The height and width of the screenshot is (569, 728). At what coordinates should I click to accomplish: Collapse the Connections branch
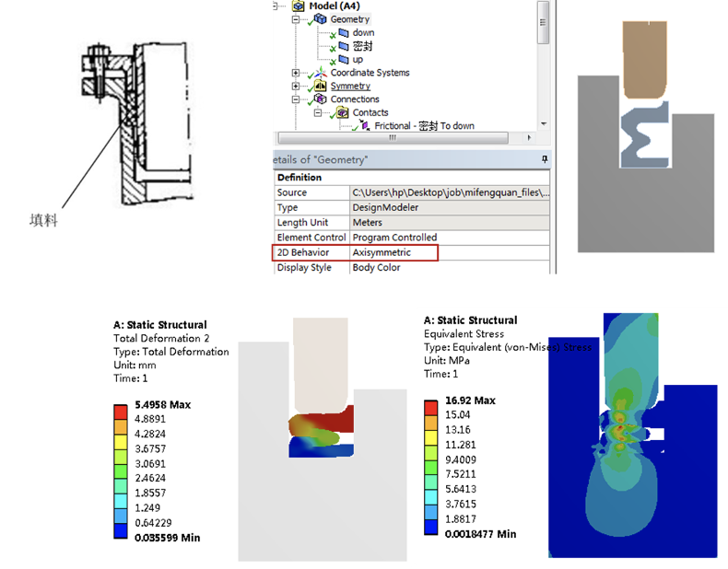coord(295,99)
